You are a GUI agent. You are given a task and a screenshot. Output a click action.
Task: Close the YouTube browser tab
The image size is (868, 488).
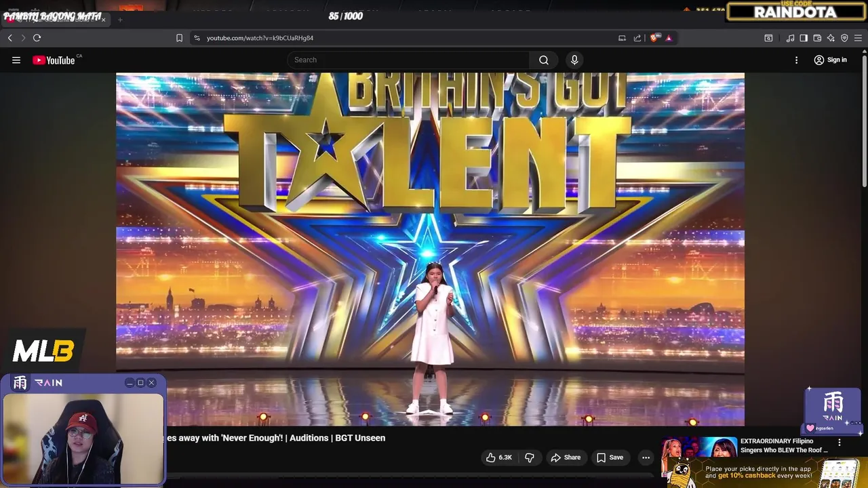pos(103,20)
